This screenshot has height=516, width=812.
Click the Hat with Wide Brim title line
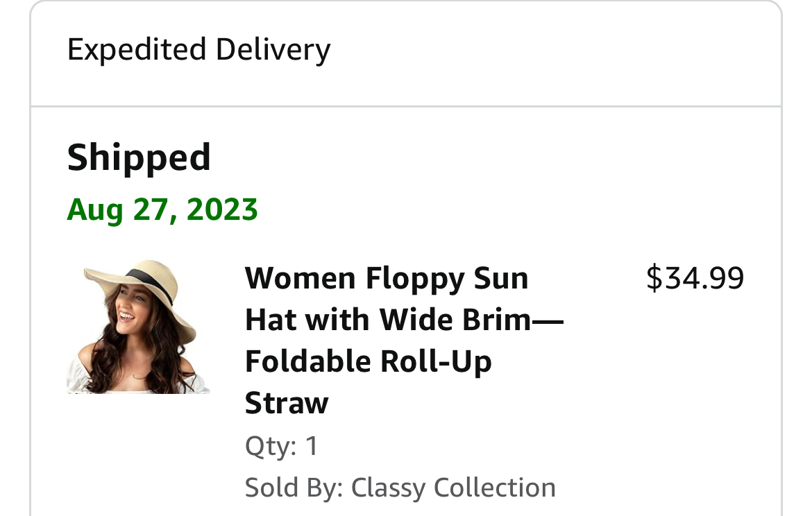point(404,319)
